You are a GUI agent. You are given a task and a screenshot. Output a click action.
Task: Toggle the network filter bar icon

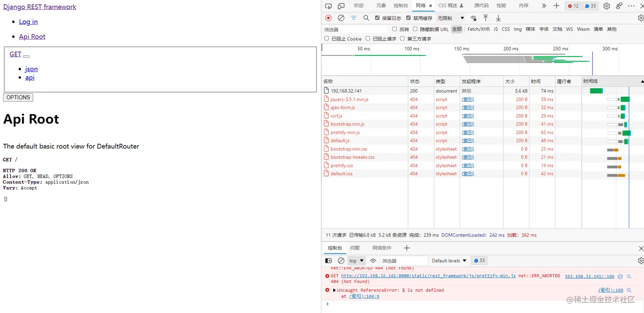point(354,18)
